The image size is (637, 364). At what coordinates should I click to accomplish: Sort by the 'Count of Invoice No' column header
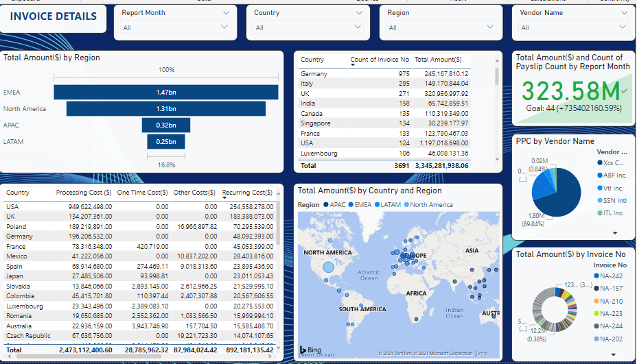380,60
